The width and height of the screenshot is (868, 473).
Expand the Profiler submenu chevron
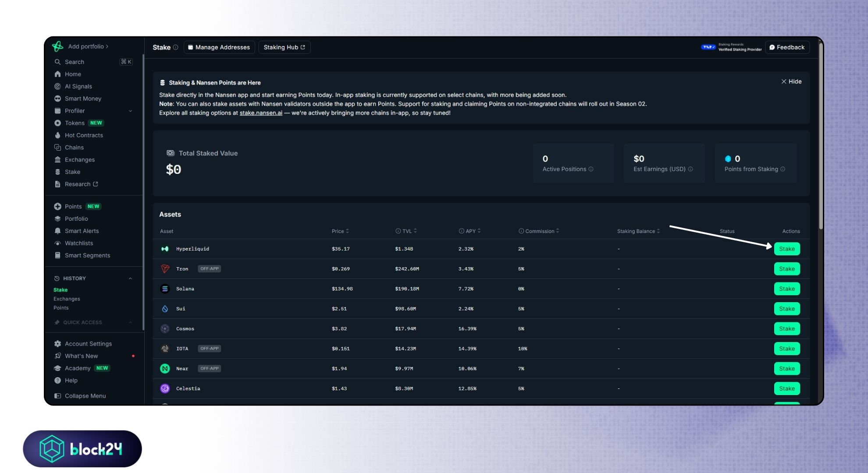tap(130, 111)
